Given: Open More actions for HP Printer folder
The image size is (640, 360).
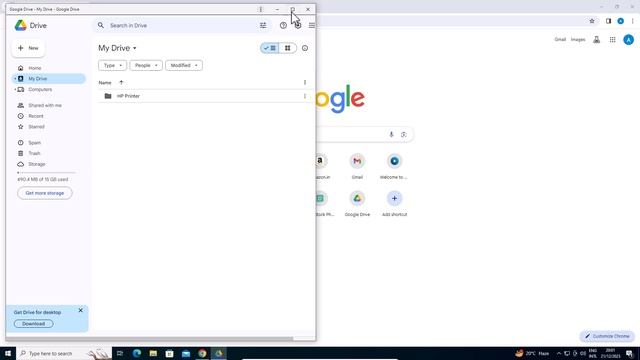Looking at the screenshot, I should 304,96.
